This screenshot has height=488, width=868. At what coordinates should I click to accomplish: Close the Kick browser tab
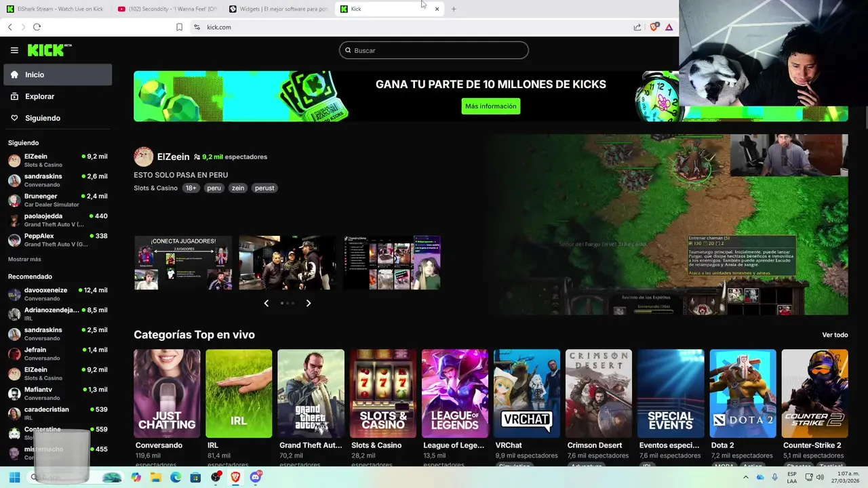pos(437,9)
